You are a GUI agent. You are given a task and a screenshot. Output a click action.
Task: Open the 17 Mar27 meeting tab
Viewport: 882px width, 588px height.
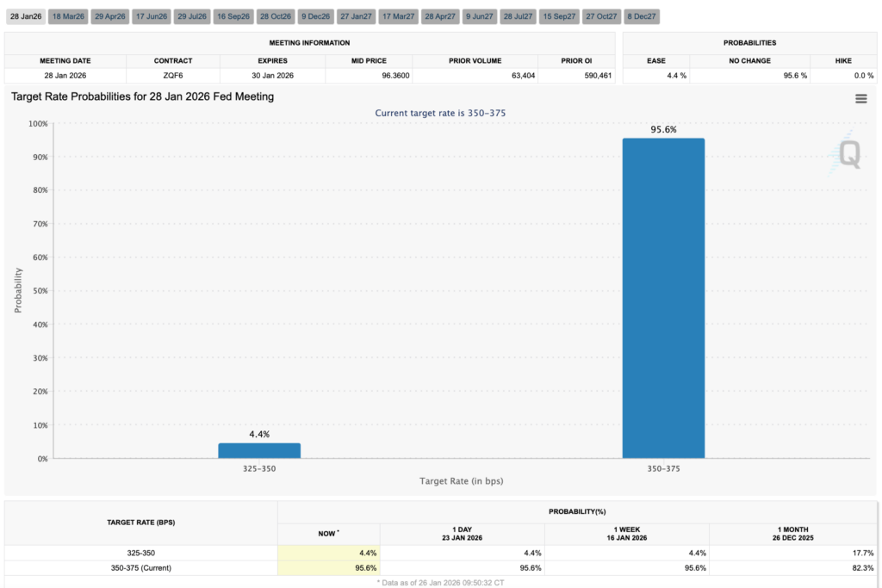coord(398,16)
